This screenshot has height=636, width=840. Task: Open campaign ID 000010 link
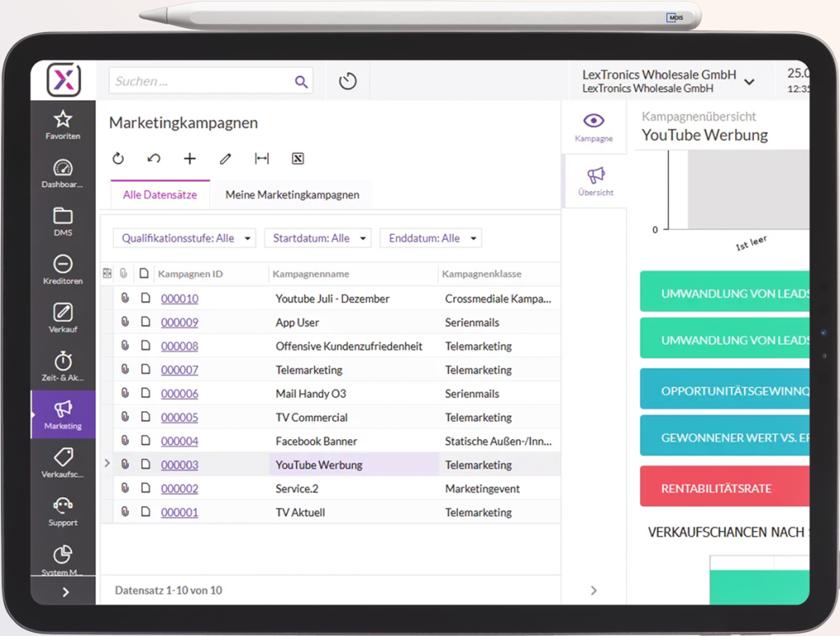coord(179,299)
